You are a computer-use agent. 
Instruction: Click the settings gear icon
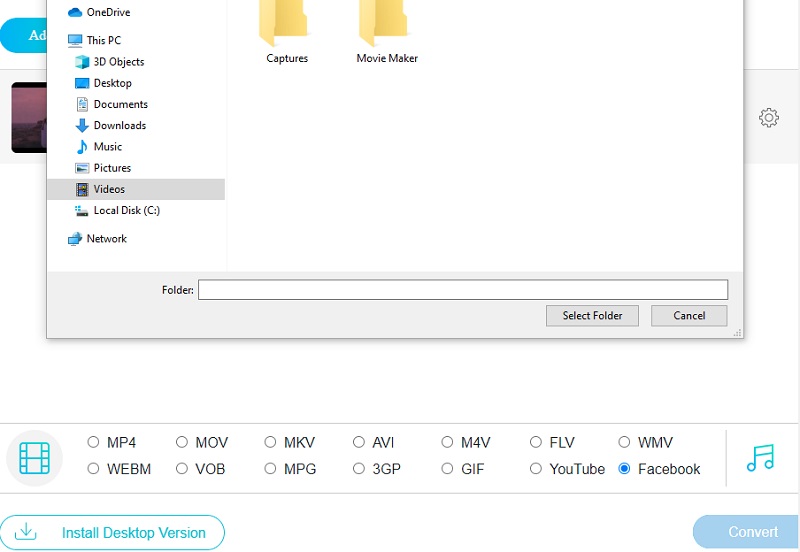pos(768,118)
